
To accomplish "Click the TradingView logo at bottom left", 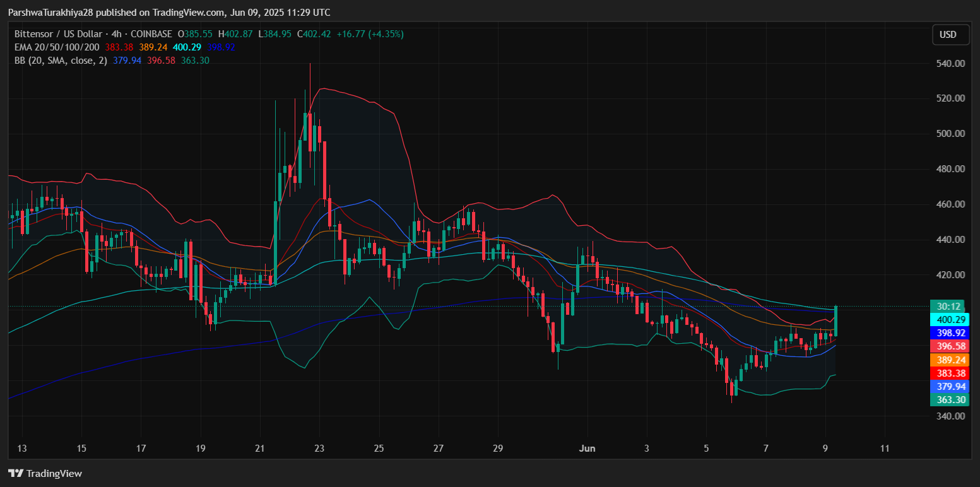I will click(x=45, y=473).
